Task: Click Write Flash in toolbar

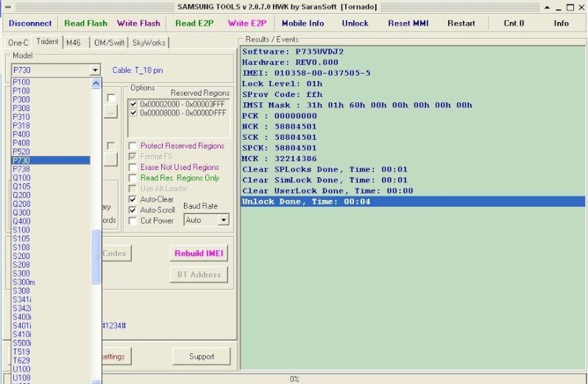Action: point(138,24)
